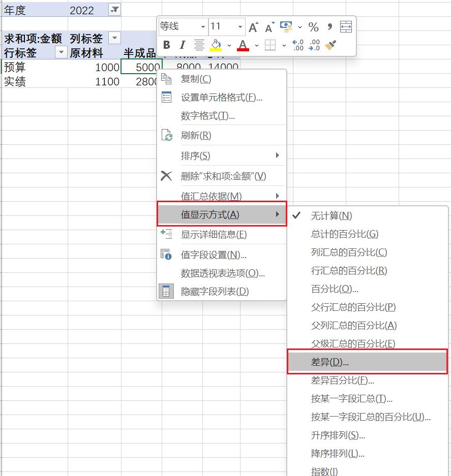This screenshot has width=451, height=476.
Task: Select the 求和项:金额 cell
Action: click(35, 38)
